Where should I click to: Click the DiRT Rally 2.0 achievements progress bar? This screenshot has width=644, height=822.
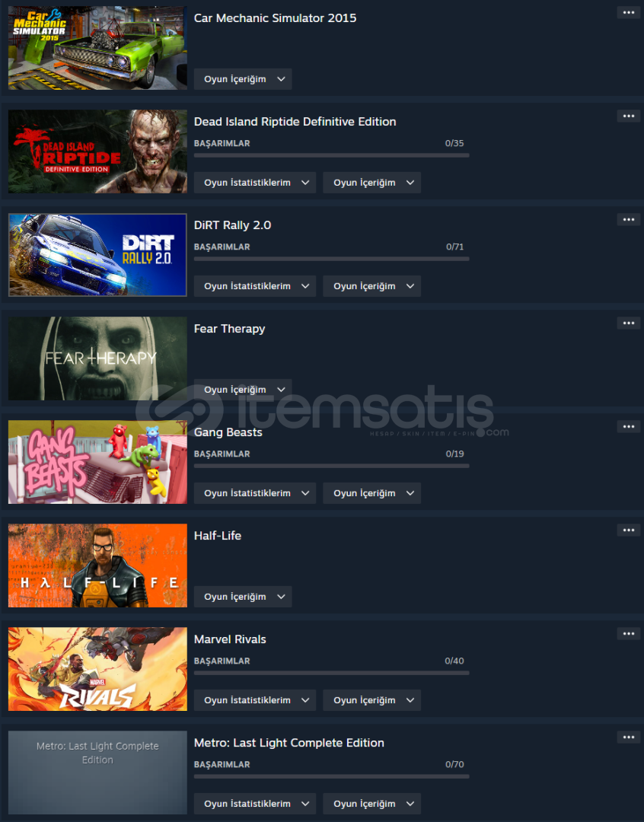pyautogui.click(x=331, y=259)
